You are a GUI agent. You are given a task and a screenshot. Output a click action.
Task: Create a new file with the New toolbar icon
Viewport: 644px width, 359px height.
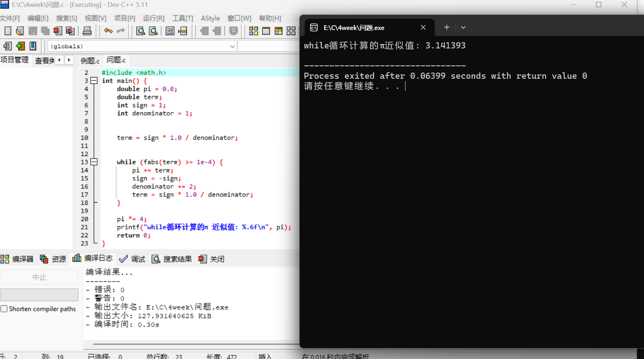tap(8, 31)
